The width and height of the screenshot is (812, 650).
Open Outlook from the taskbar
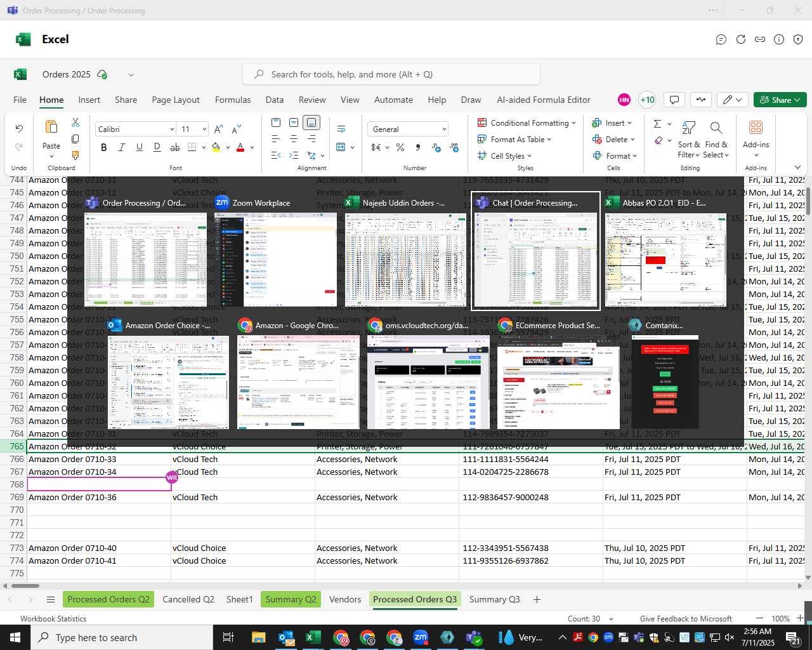[x=286, y=637]
